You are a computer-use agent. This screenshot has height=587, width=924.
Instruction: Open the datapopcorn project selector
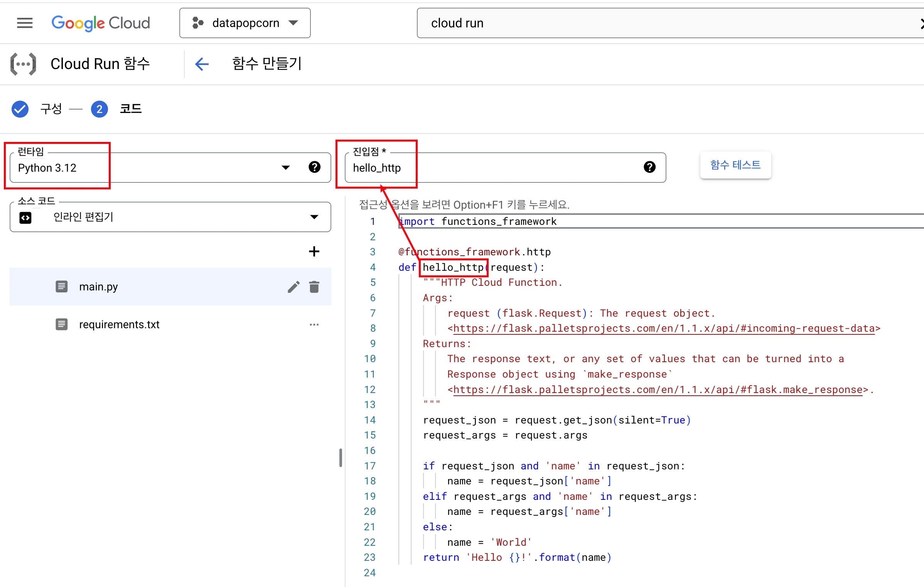(245, 23)
